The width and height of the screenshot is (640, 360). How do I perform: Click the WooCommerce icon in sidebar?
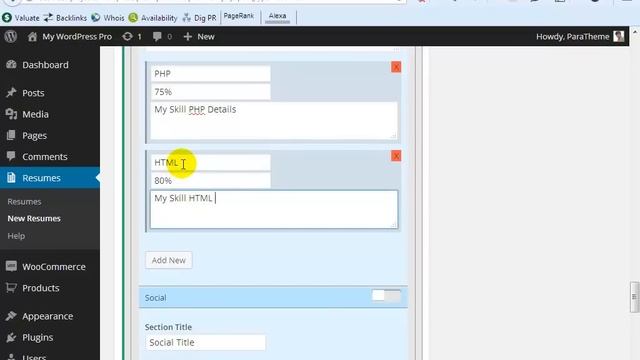click(11, 267)
